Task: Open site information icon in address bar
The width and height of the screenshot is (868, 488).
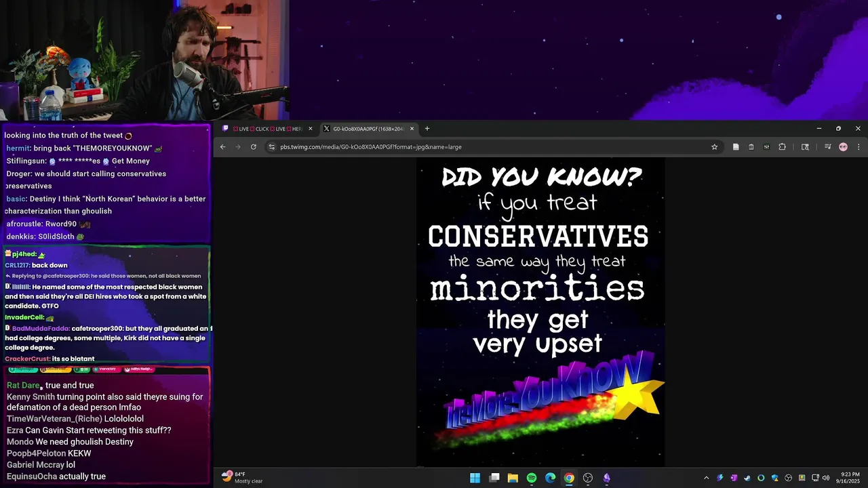Action: [271, 147]
